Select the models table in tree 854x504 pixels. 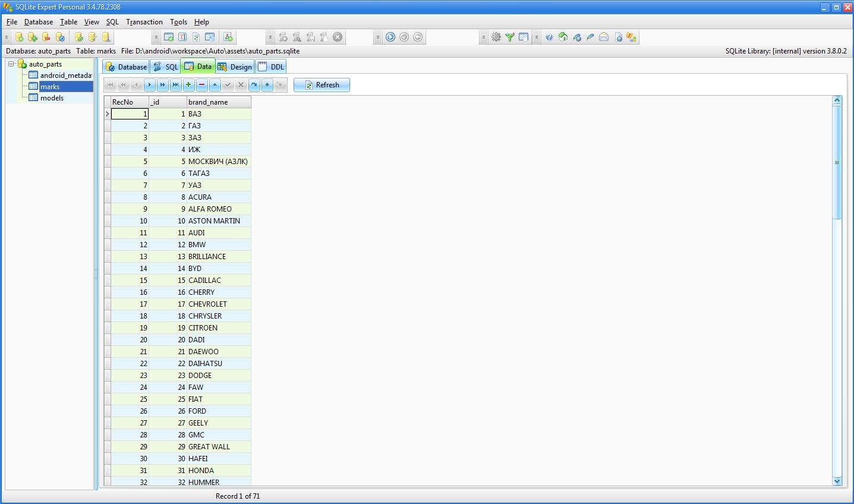click(52, 97)
